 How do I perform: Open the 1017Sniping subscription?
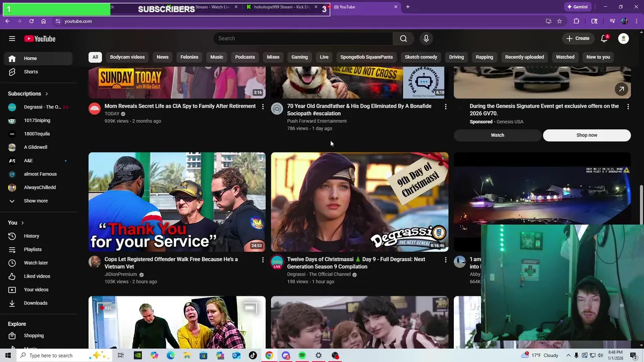[39, 120]
